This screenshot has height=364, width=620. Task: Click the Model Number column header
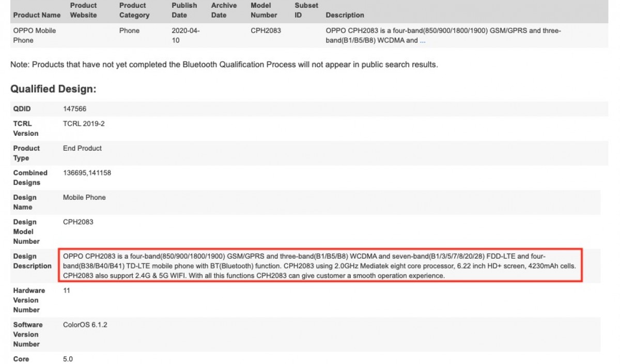point(264,10)
